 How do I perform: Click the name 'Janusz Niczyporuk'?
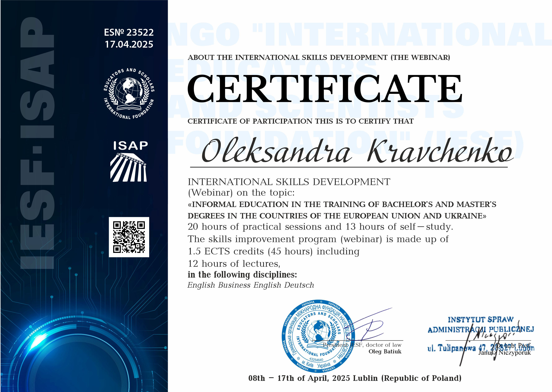pos(504,353)
